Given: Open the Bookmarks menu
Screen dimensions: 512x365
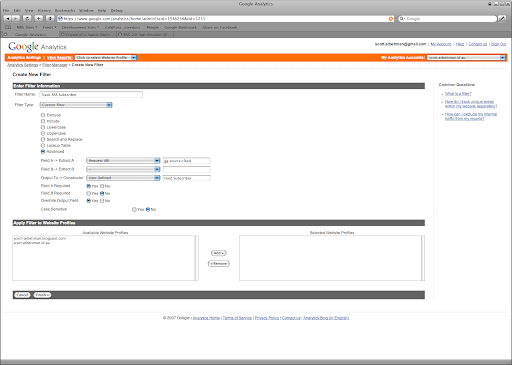Looking at the screenshot, I should [65, 11].
